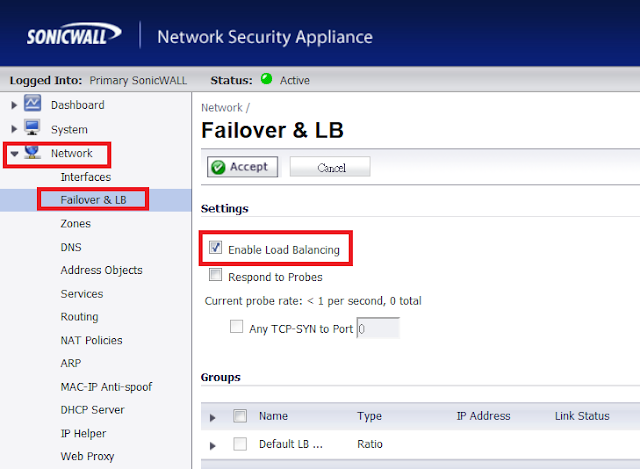The image size is (640, 469).
Task: Click the Network globe icon
Action: pyautogui.click(x=33, y=153)
